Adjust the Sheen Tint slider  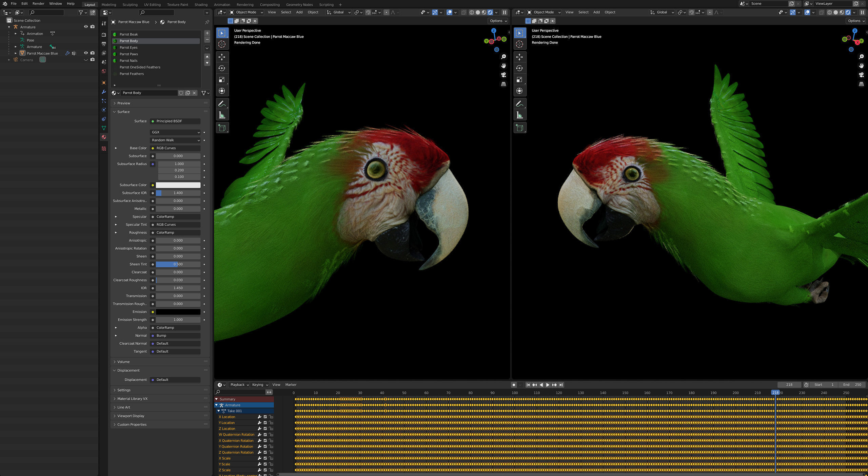178,264
